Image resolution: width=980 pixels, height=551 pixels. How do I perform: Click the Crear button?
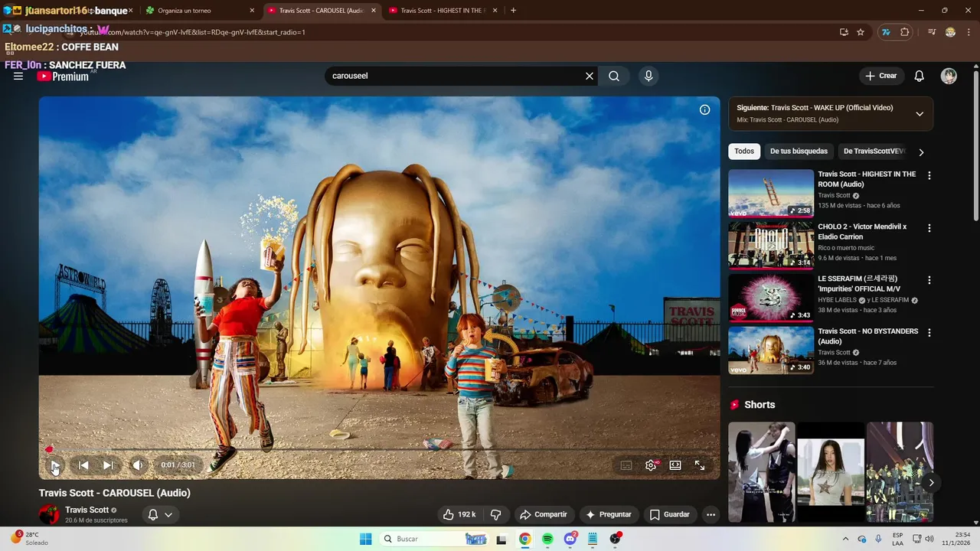click(x=881, y=76)
